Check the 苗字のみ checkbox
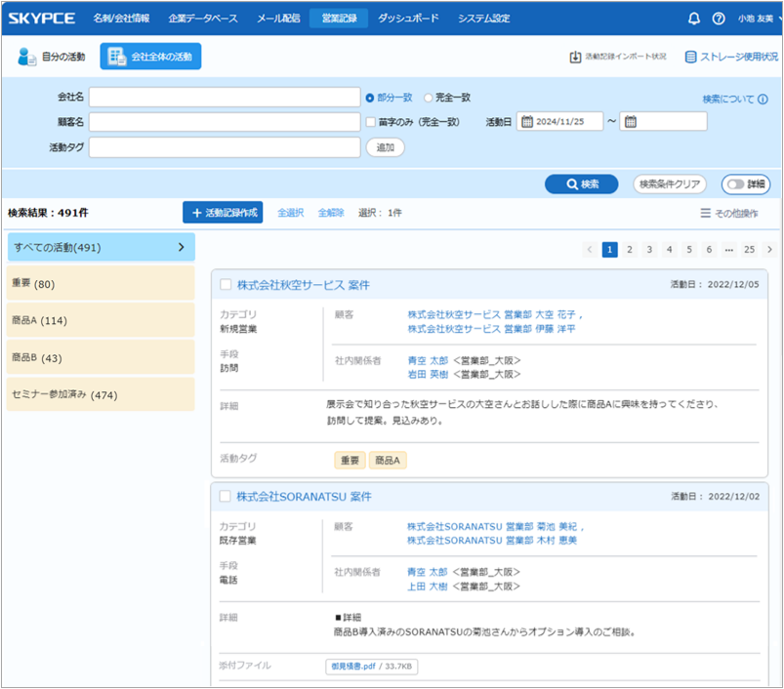 [x=370, y=122]
